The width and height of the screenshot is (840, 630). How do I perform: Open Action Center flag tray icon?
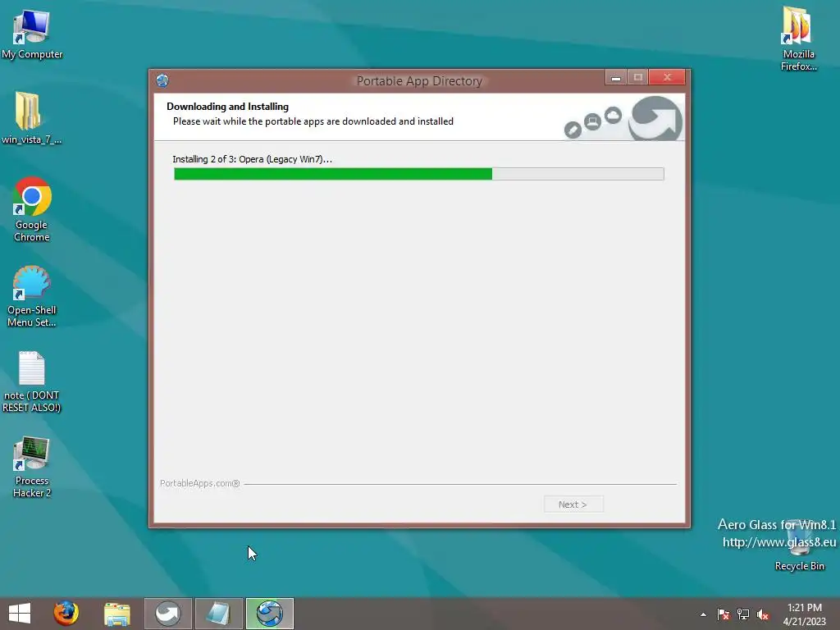coord(724,614)
